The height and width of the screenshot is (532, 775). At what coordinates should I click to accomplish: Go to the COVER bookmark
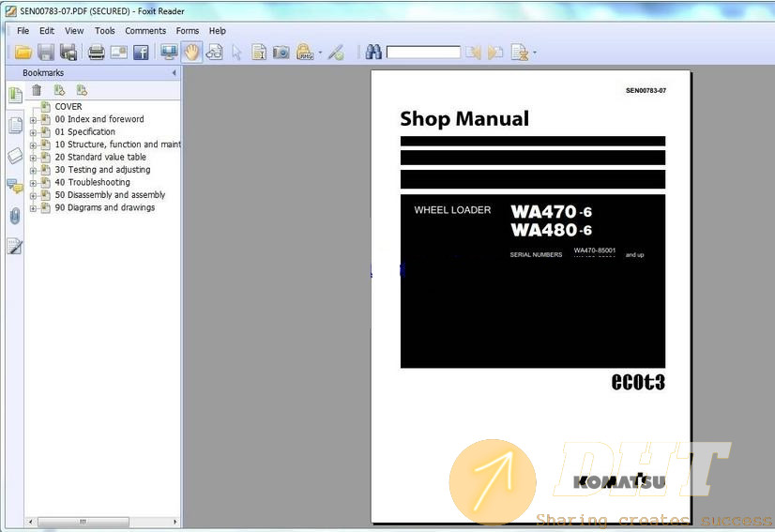click(68, 106)
